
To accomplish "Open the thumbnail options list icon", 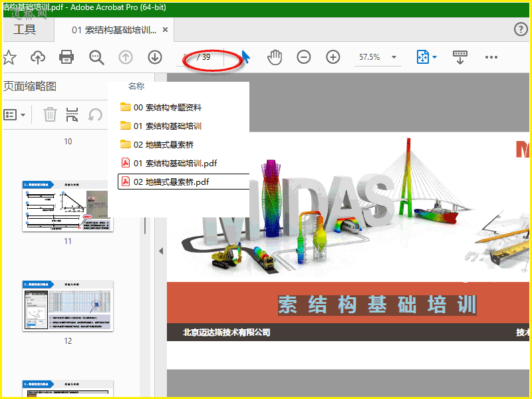I will pos(10,114).
